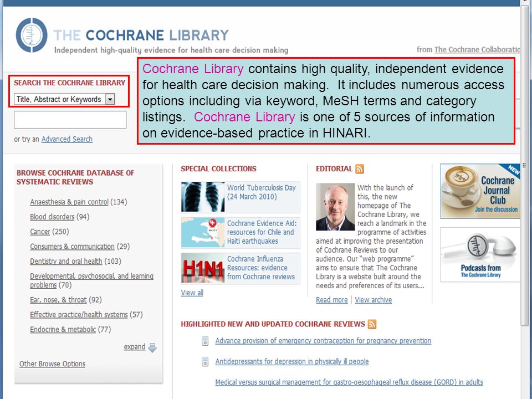Click the H1N1 thumbnail image
Screen dimensions: 532x399
click(203, 268)
